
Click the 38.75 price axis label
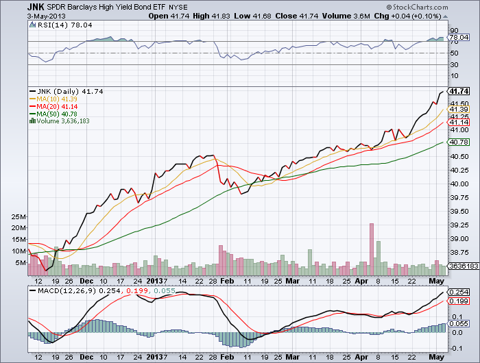(x=459, y=252)
